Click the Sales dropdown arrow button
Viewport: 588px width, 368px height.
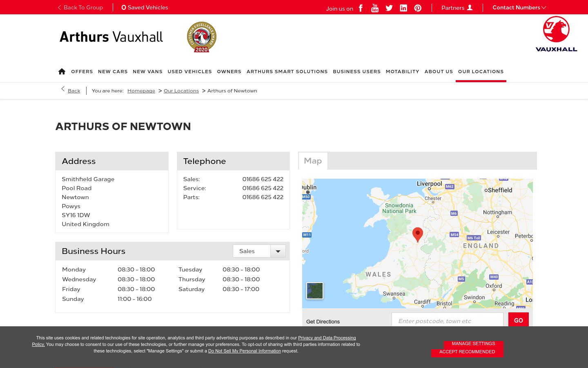pos(278,251)
